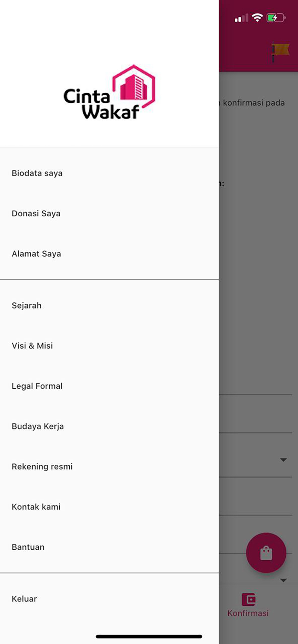Open Donasi Saya menu item

(x=109, y=213)
